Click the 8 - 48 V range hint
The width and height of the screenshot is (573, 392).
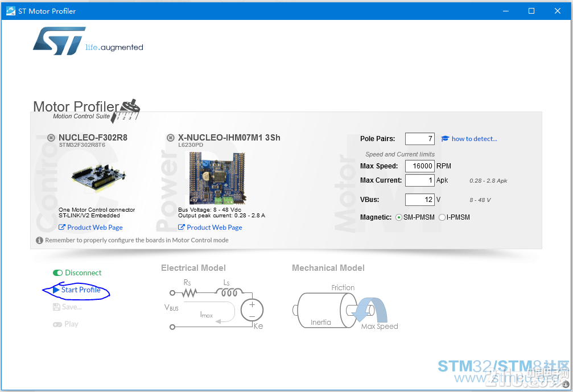click(x=480, y=200)
